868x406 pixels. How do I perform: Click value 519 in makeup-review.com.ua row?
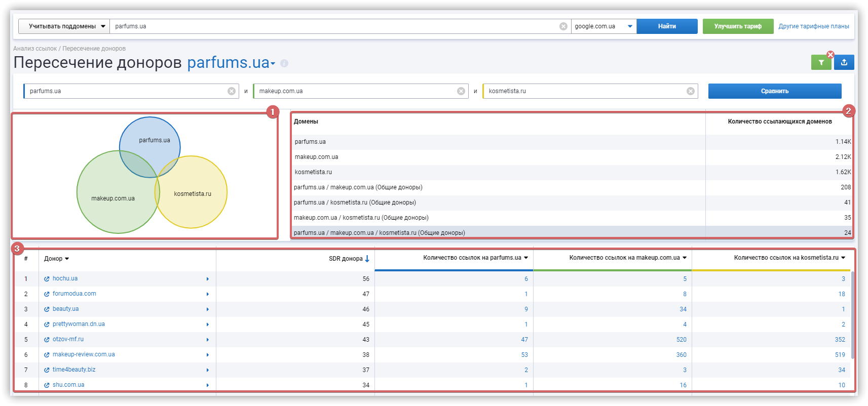tap(840, 355)
